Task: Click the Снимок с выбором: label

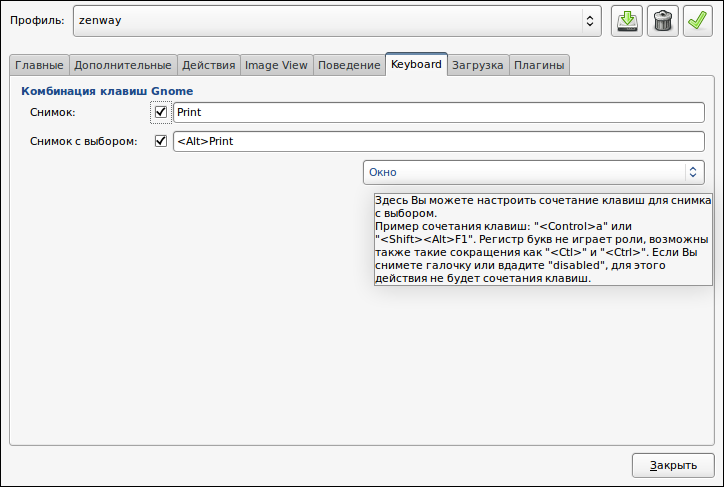Action: (84, 141)
